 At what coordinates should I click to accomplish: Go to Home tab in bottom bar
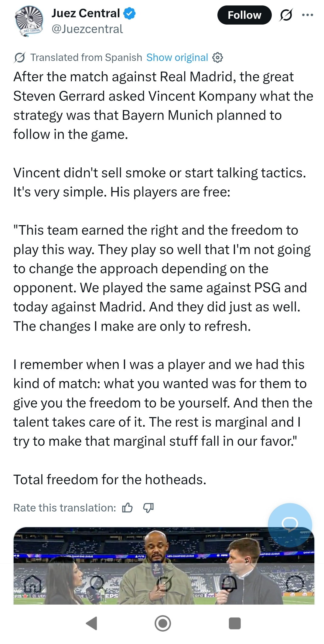coord(33,583)
